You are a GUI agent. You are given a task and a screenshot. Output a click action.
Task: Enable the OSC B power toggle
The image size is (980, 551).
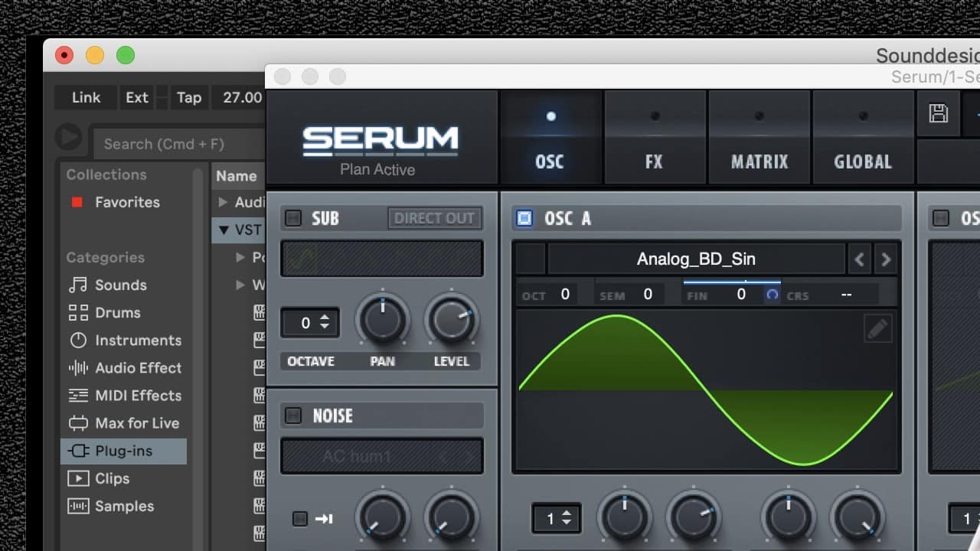click(941, 218)
